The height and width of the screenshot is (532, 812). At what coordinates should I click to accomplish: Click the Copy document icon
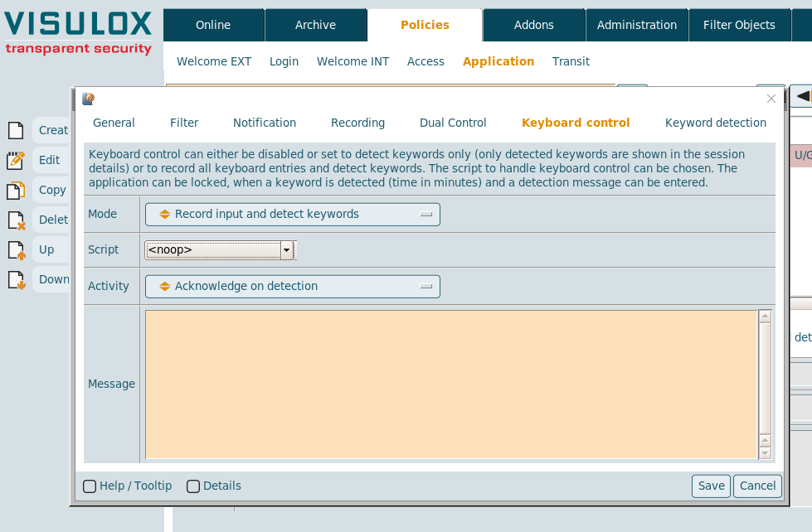pyautogui.click(x=16, y=191)
